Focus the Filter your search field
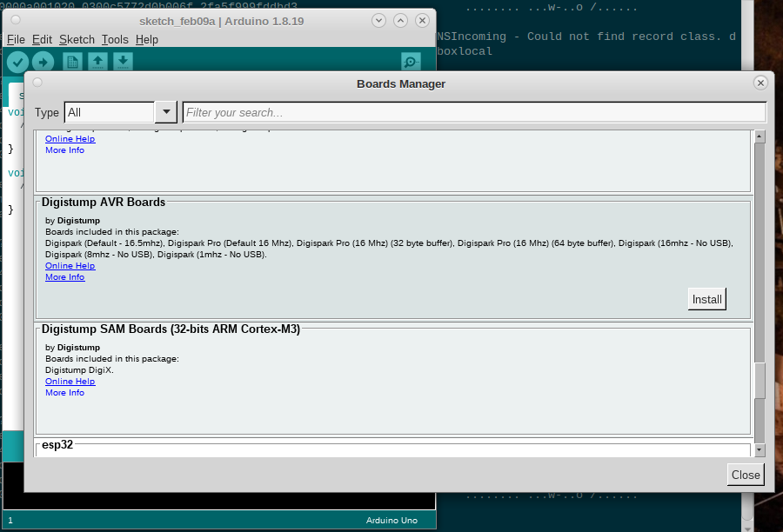The height and width of the screenshot is (532, 783). [x=474, y=112]
